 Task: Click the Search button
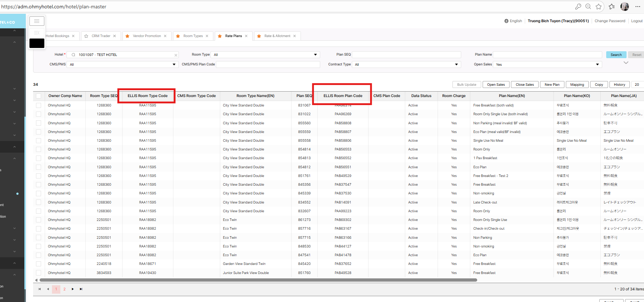[x=616, y=55]
